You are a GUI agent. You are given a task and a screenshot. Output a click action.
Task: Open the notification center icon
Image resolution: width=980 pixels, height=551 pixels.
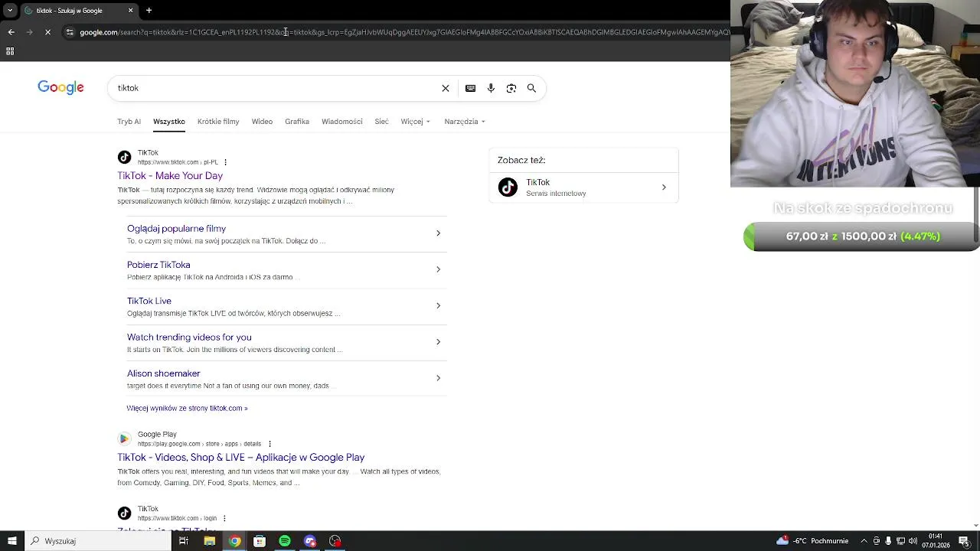964,541
